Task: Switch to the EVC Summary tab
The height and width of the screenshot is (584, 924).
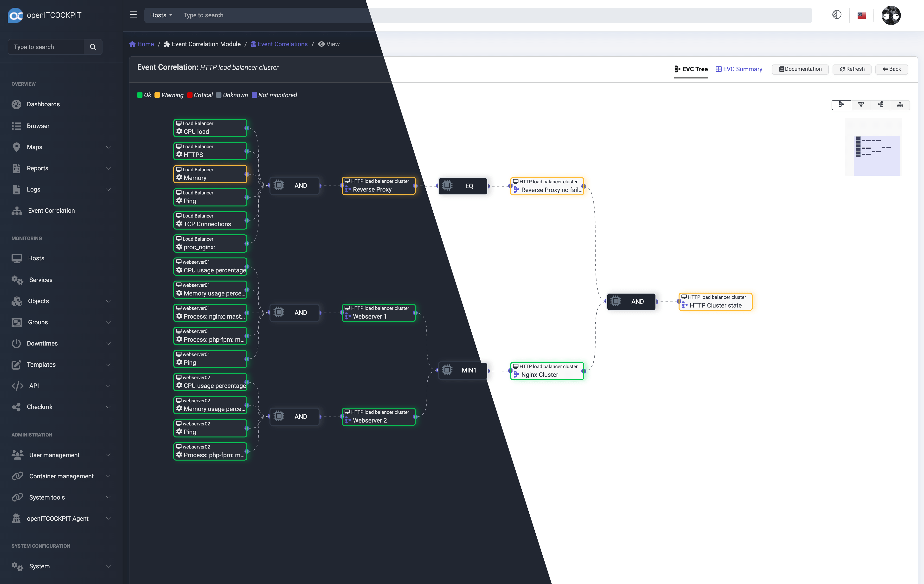Action: point(739,69)
